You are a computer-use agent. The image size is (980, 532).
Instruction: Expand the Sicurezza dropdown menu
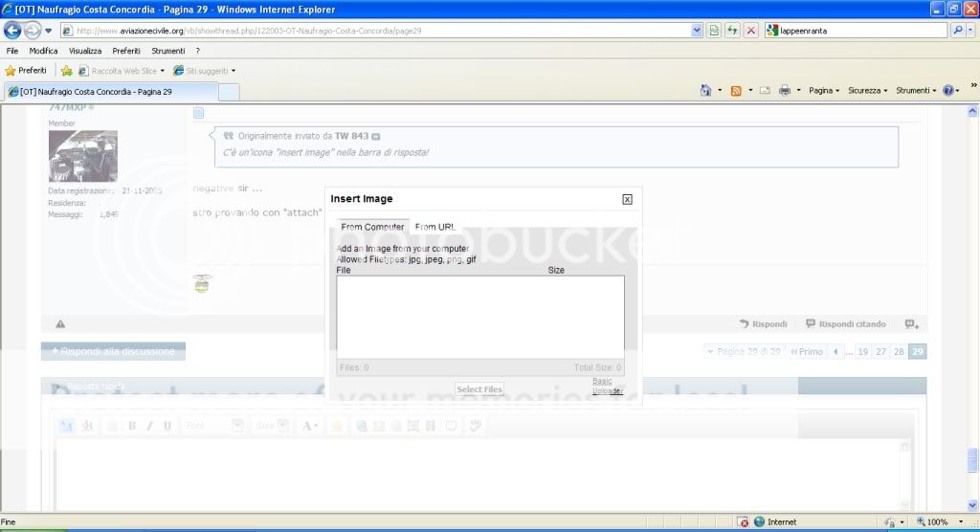point(867,91)
